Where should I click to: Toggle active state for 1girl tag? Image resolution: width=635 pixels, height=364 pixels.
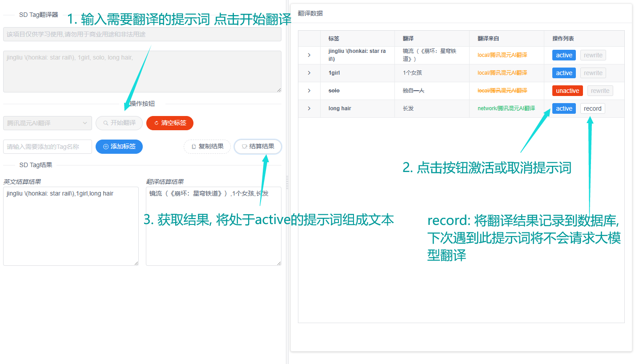[x=564, y=73]
